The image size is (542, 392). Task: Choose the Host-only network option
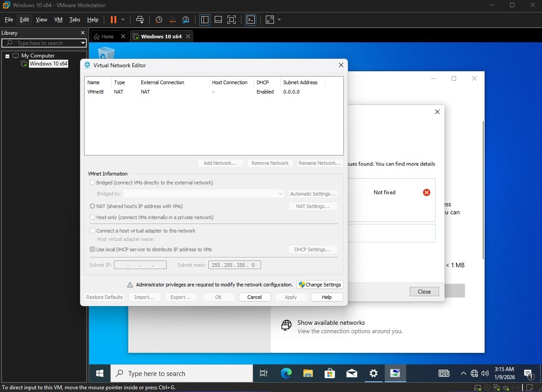coord(93,217)
